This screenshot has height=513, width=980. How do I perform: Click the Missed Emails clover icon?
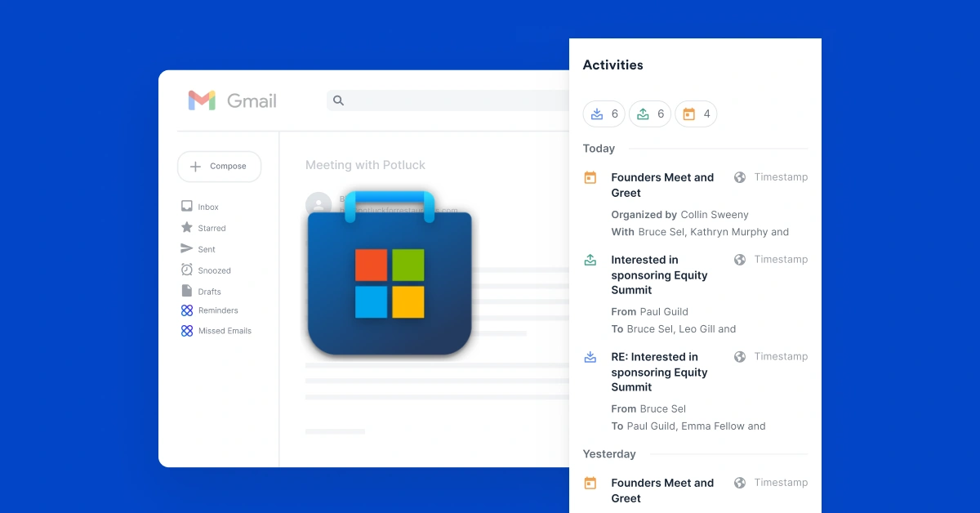click(187, 331)
